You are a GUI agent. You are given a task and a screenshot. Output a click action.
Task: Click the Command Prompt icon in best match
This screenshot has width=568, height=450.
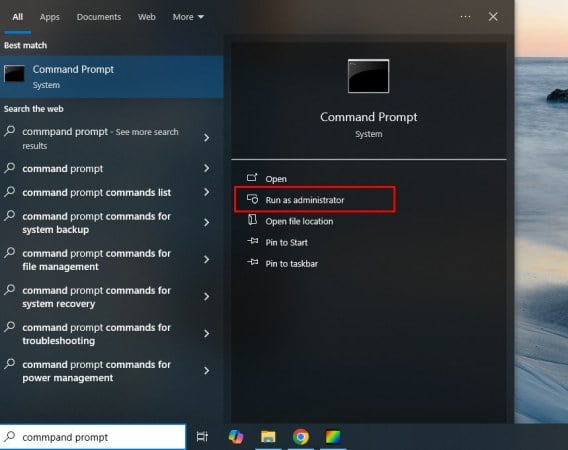[x=14, y=74]
